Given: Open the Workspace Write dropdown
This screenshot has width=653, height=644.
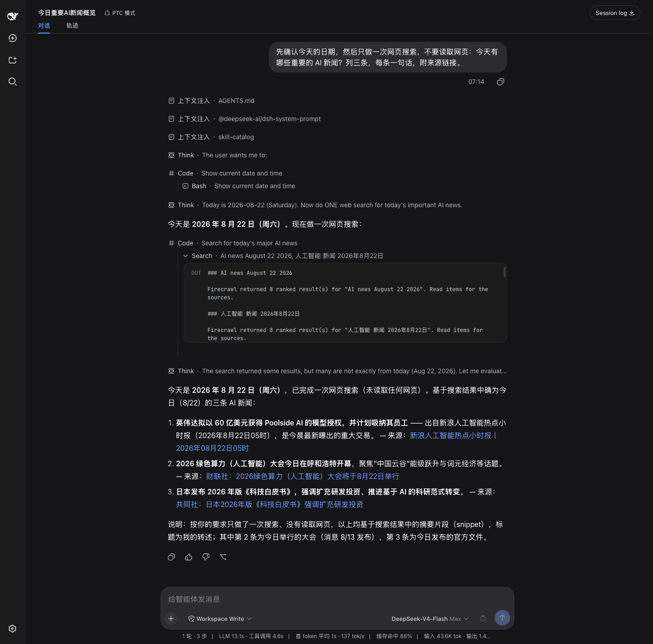Looking at the screenshot, I should [x=220, y=619].
